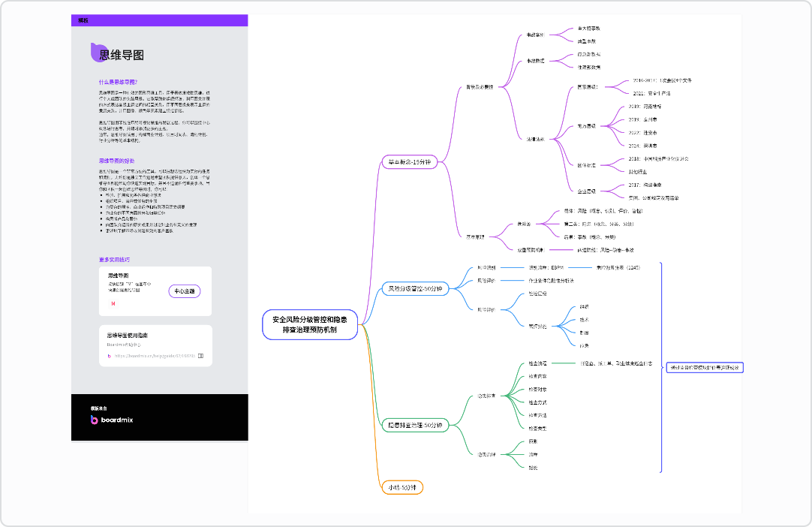Click the 识别流程: EBPM node
Image resolution: width=812 pixels, height=527 pixels.
tap(546, 268)
